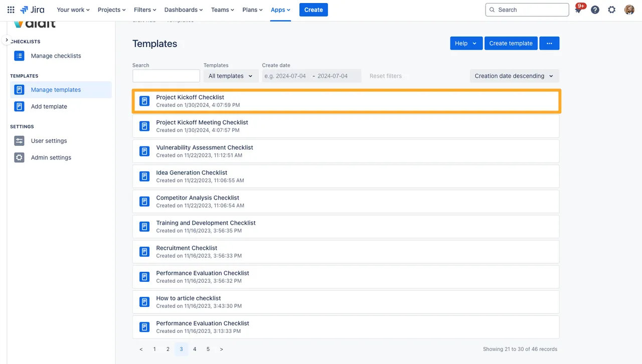Click the User settings sliders icon

19,141
